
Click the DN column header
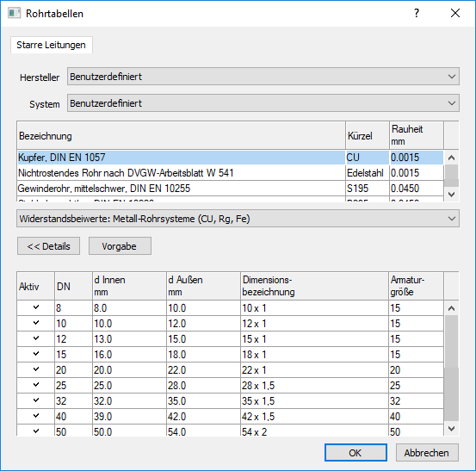point(73,286)
